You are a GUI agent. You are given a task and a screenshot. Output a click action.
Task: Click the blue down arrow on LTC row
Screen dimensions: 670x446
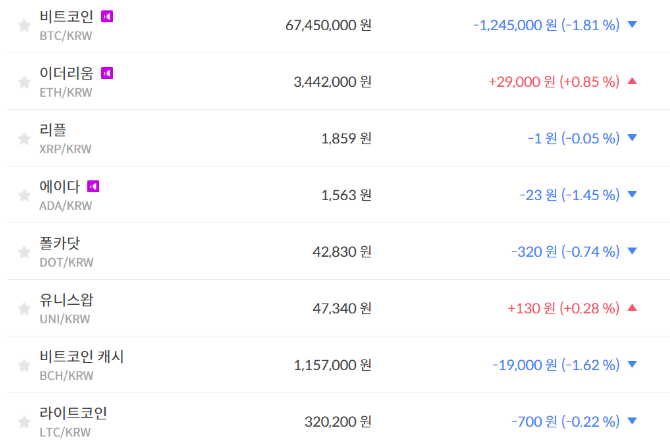tap(631, 421)
